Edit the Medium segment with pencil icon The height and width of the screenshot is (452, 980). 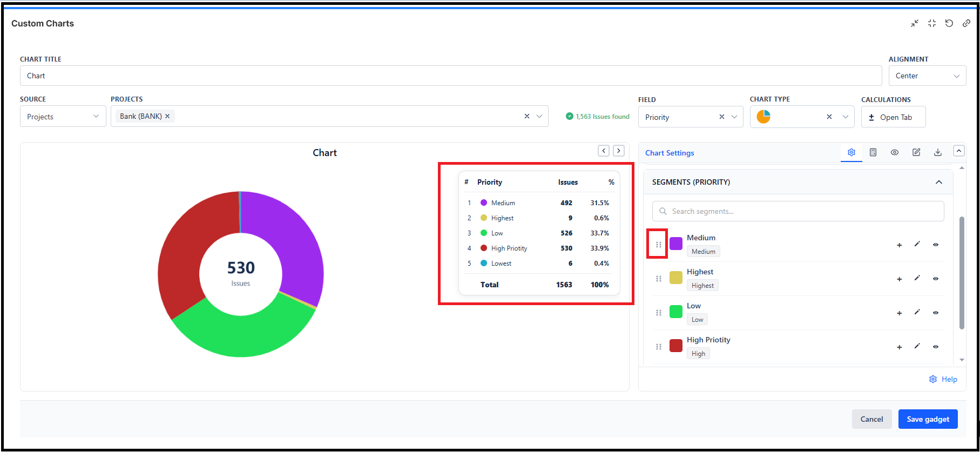click(x=917, y=244)
